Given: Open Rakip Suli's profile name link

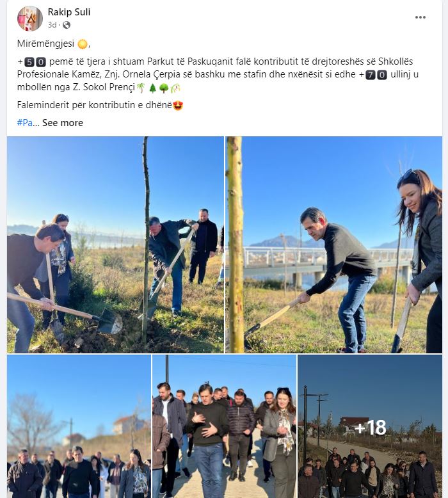Looking at the screenshot, I should (69, 12).
